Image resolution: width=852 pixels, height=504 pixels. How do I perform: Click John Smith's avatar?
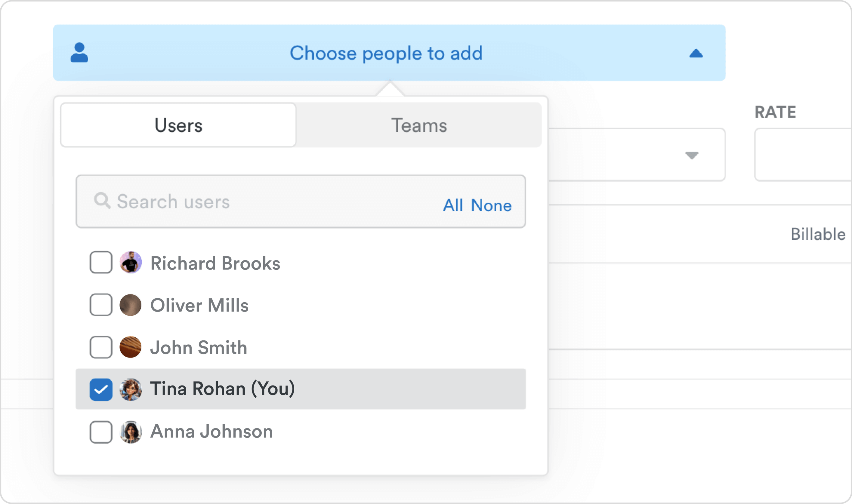coord(131,347)
